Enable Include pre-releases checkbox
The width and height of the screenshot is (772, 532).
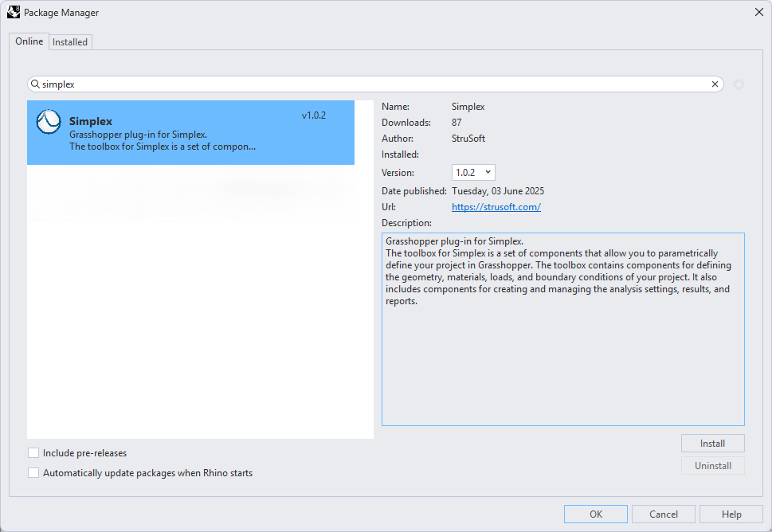pyautogui.click(x=33, y=453)
